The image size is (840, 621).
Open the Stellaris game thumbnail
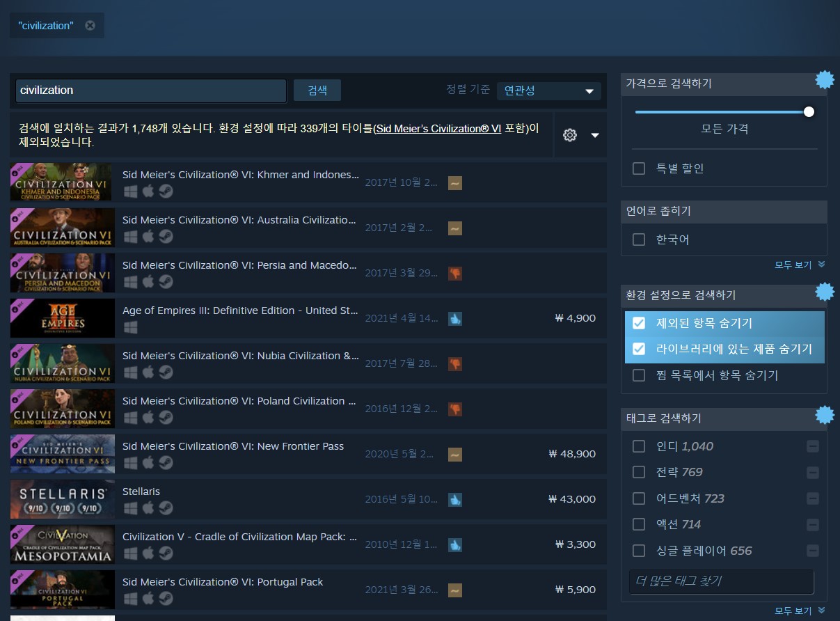63,499
